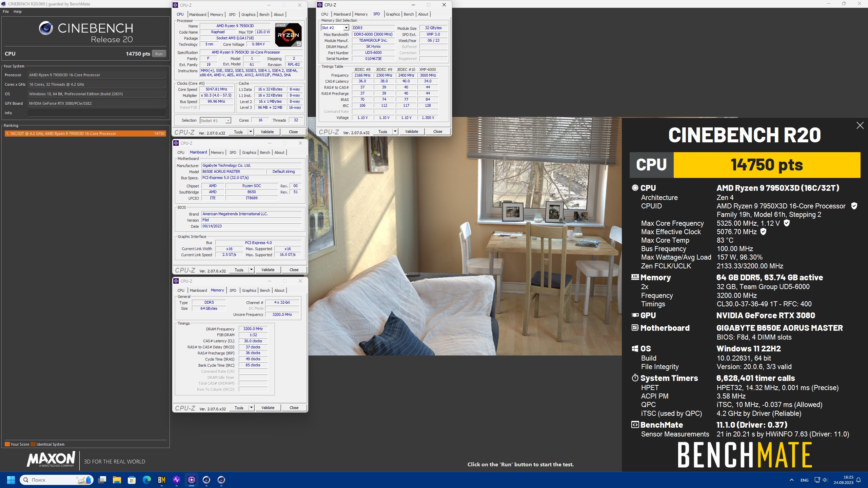This screenshot has width=868, height=488.
Task: Click BIOS Version field 'F8d'
Action: pyautogui.click(x=251, y=220)
